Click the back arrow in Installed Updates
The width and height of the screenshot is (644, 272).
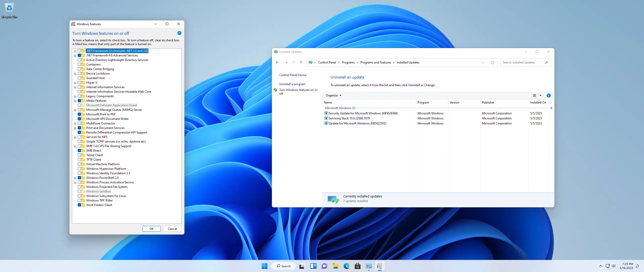point(277,62)
